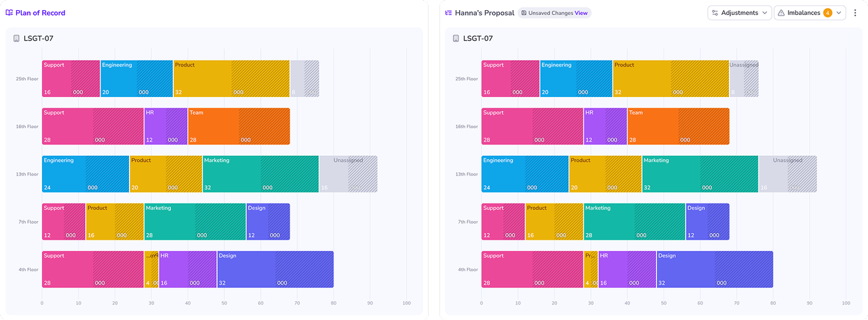The width and height of the screenshot is (868, 320).
Task: Click the orange imbalances count badge
Action: tap(827, 13)
